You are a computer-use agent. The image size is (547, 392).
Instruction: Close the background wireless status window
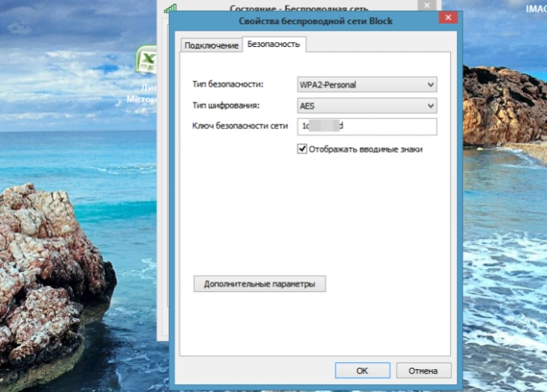[427, 5]
